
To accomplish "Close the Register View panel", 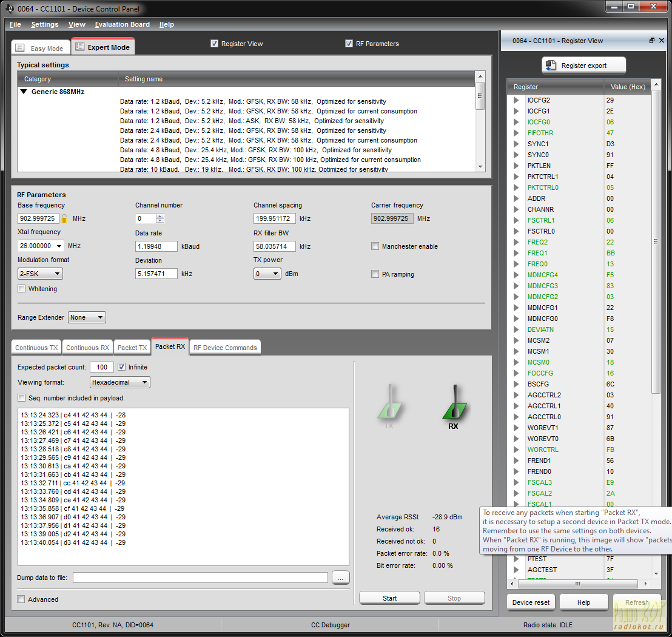I will coord(662,40).
